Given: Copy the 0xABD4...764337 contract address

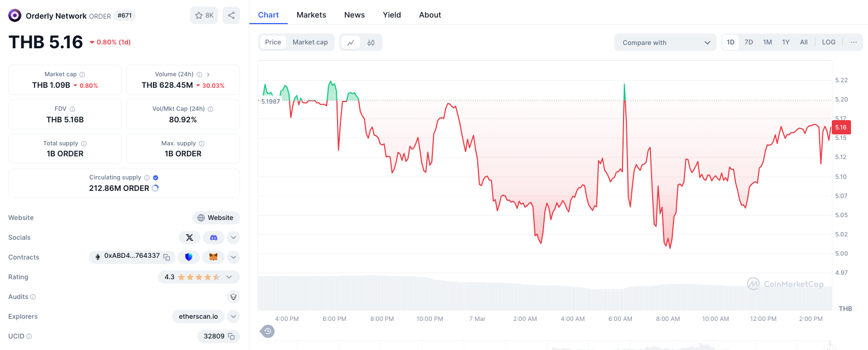Looking at the screenshot, I should (167, 257).
